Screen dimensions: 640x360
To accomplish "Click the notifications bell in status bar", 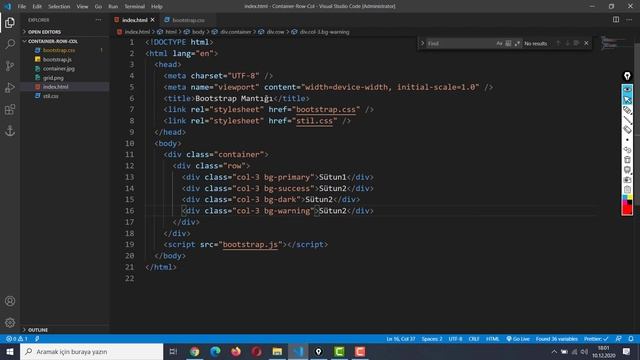I will 631,339.
